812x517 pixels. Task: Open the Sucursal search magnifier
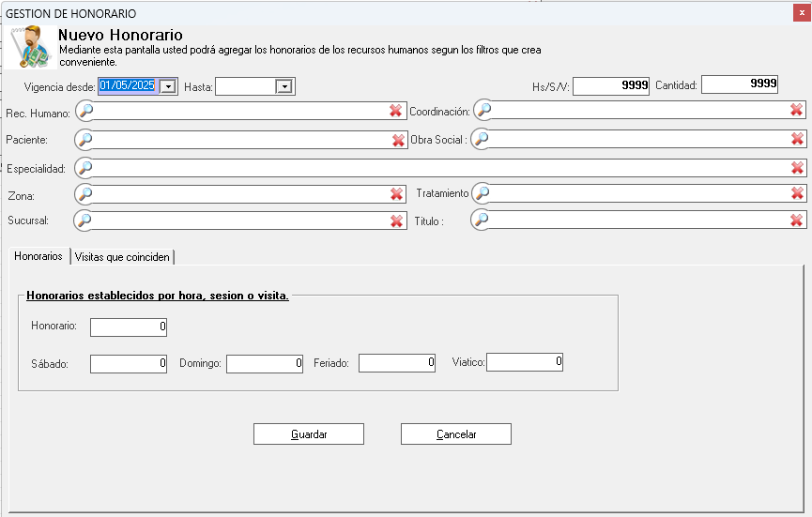click(85, 220)
